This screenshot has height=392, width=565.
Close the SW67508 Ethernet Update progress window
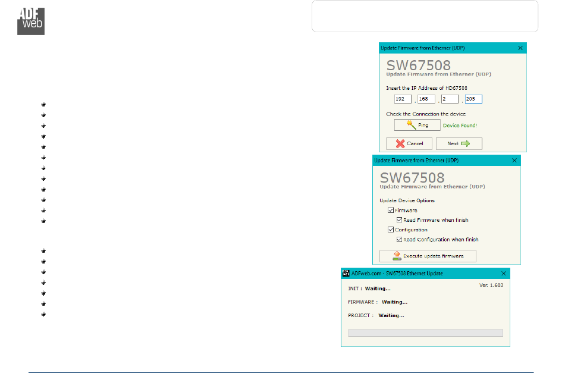(x=504, y=273)
